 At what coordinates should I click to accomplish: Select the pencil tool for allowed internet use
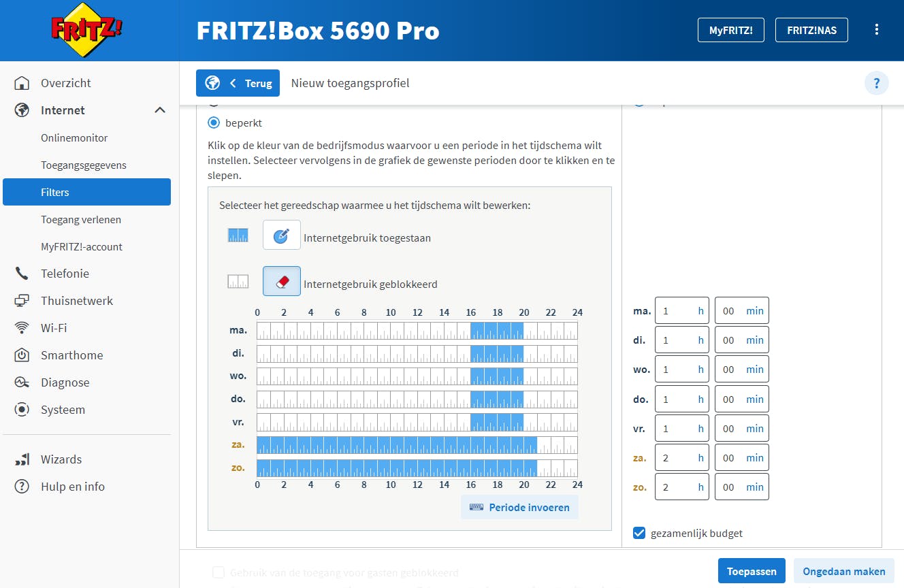pos(282,235)
